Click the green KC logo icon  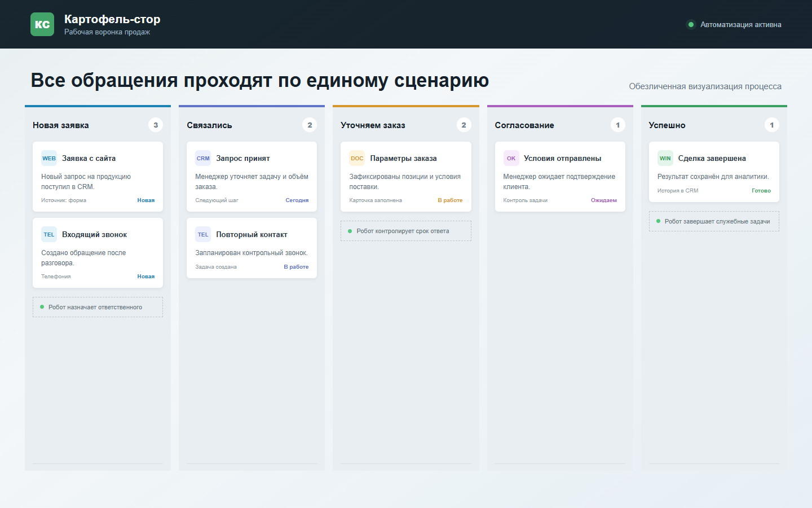(x=42, y=24)
